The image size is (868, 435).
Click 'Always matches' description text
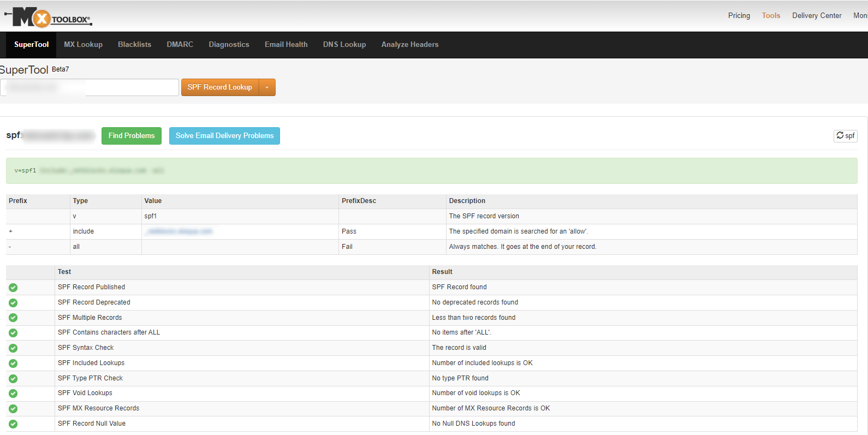(522, 247)
